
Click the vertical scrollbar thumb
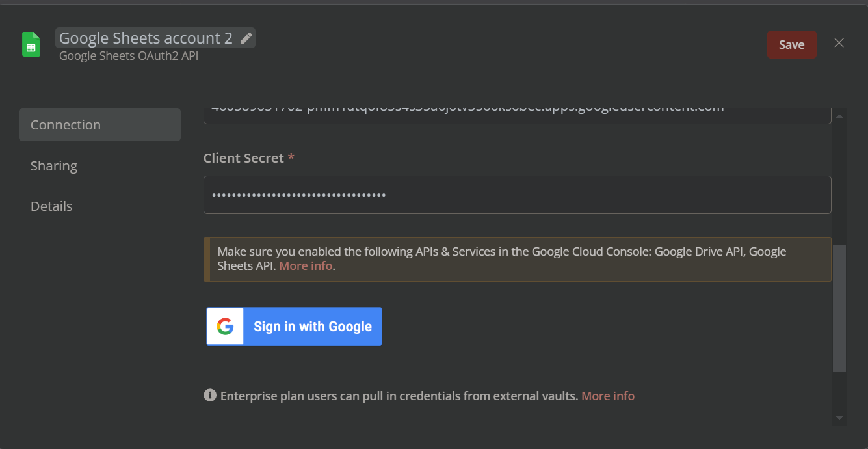point(839,308)
